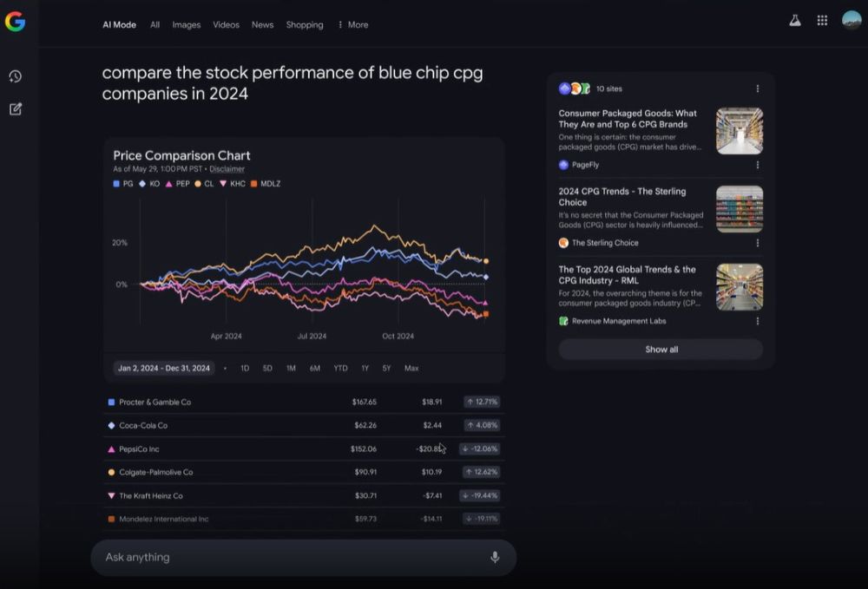Toggle PG series in chart legend
The image size is (868, 589).
123,184
